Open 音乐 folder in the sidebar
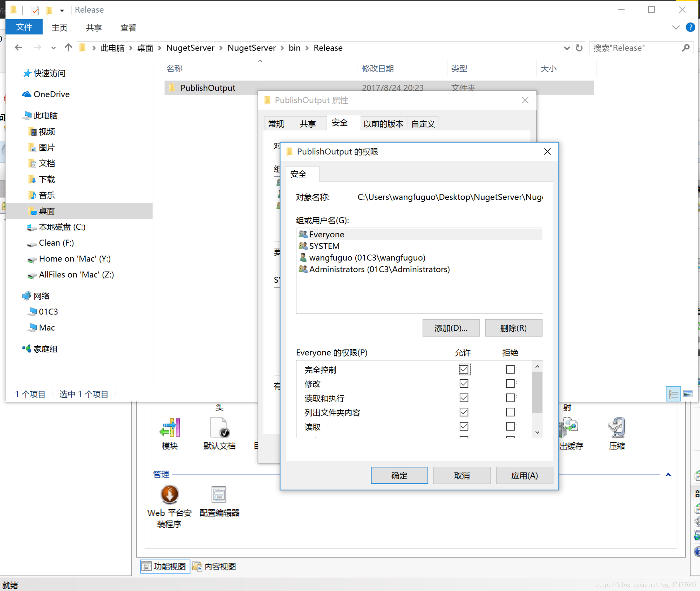The width and height of the screenshot is (700, 591). (41, 195)
